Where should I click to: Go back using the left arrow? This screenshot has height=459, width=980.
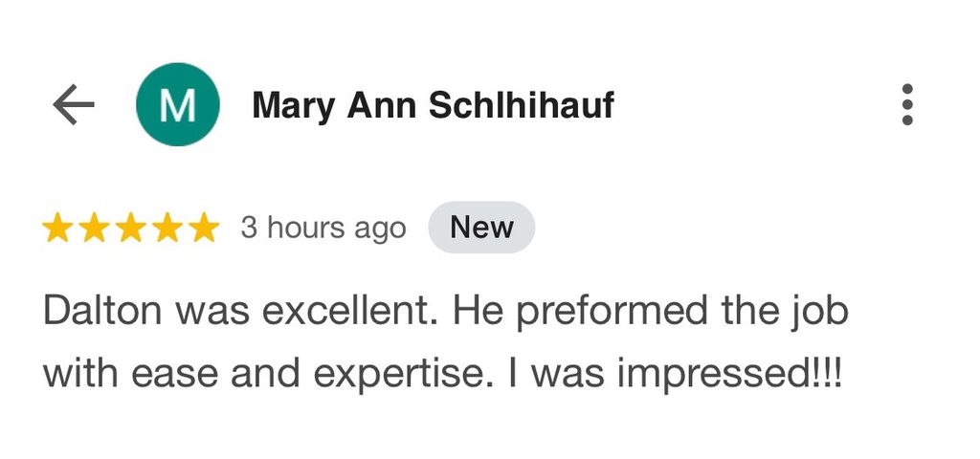(x=74, y=105)
